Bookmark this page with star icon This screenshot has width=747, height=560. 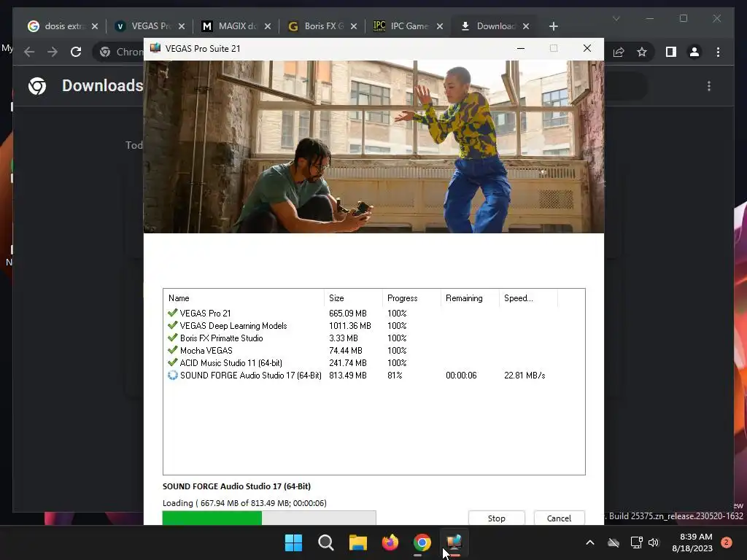pyautogui.click(x=642, y=52)
